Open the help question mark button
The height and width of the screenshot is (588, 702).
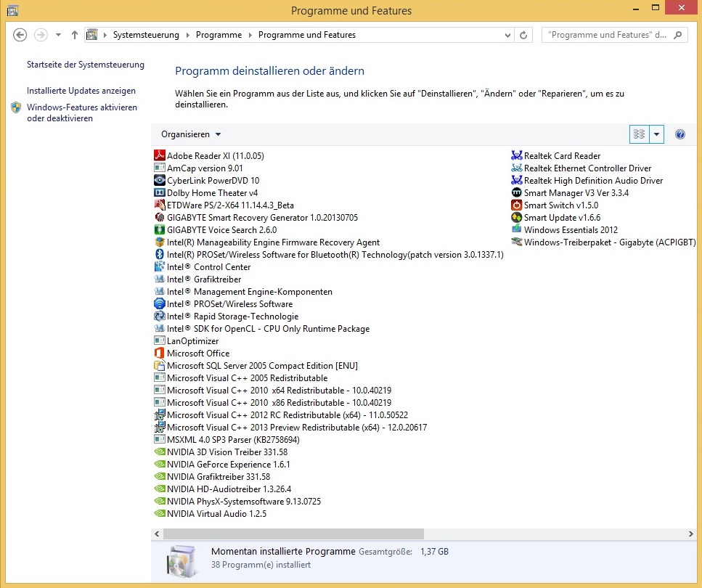679,134
